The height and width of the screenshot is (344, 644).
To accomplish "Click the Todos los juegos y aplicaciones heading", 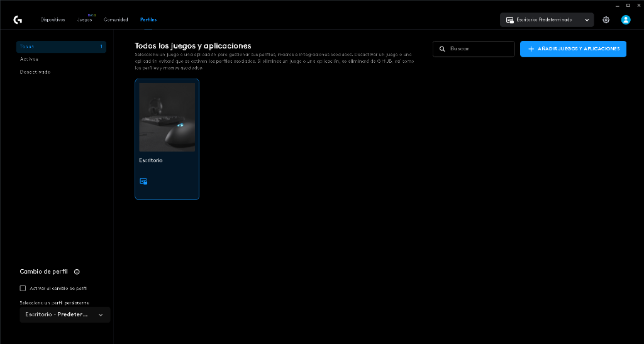I will (193, 46).
